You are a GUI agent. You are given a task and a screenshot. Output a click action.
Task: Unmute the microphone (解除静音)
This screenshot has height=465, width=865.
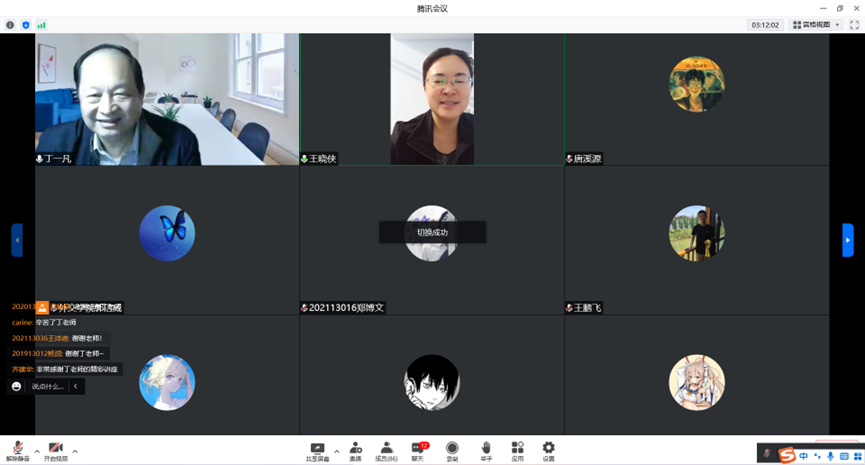[17, 449]
